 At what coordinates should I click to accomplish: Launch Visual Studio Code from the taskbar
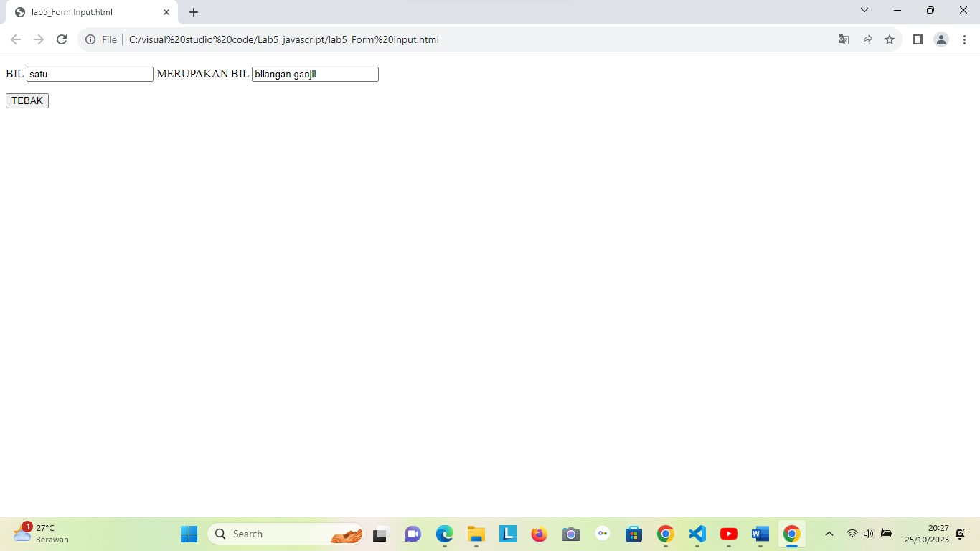(x=697, y=534)
